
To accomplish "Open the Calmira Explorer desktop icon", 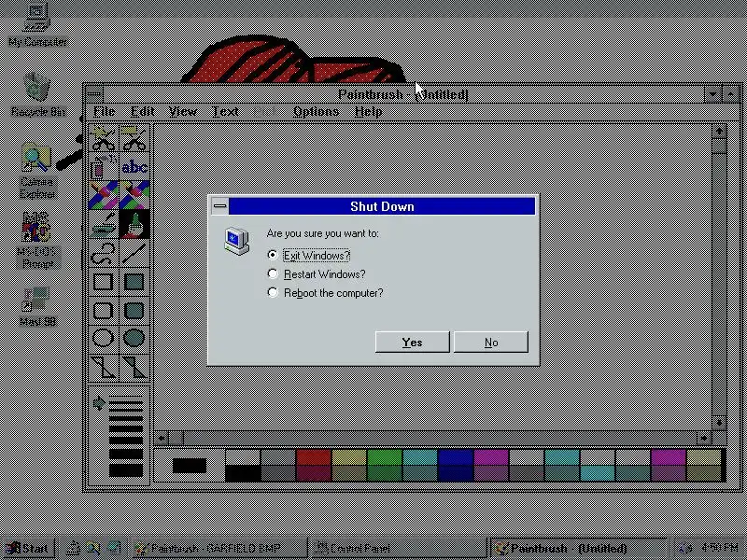I will tap(37, 171).
